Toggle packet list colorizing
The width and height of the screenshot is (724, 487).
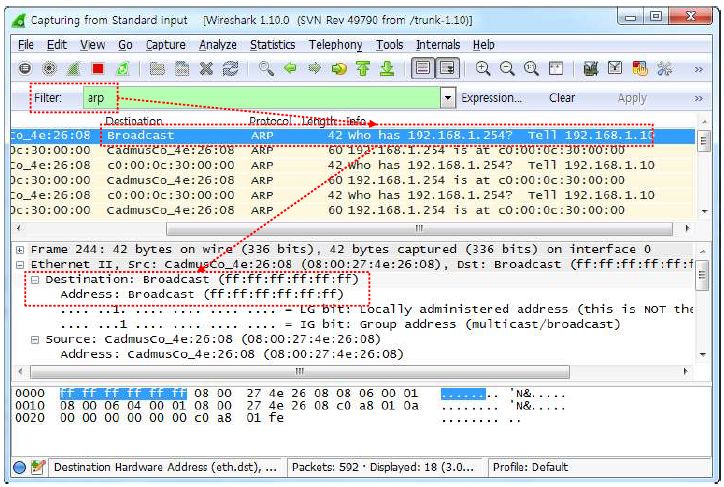[423, 68]
